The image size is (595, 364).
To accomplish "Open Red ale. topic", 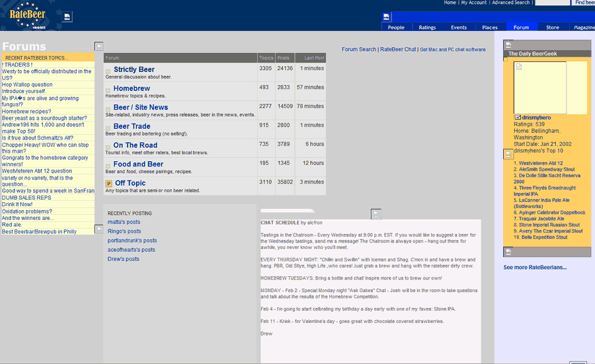I will coord(12,225).
